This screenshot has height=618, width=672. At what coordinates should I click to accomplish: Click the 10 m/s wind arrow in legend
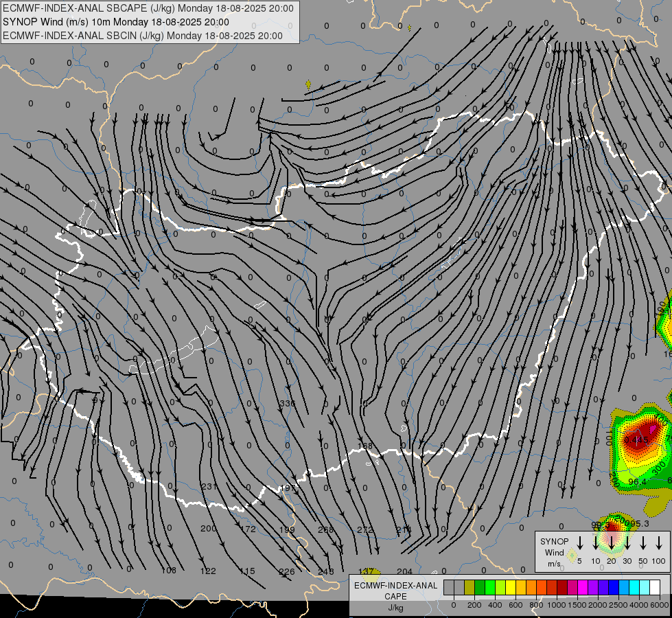tap(596, 542)
